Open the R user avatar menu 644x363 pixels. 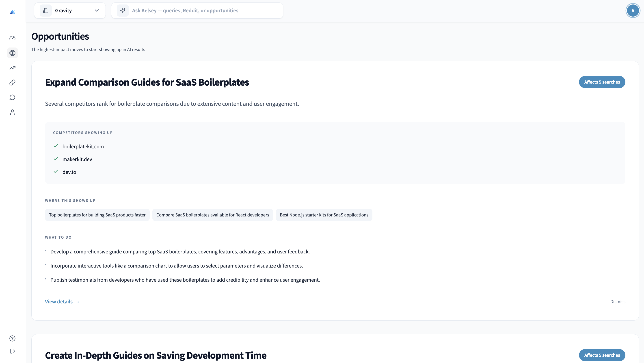coord(633,11)
